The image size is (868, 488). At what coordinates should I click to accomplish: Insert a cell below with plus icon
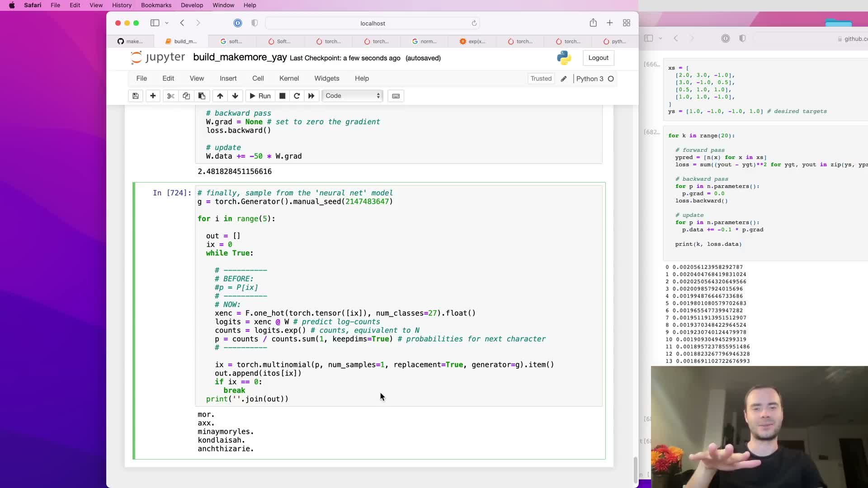(x=153, y=96)
